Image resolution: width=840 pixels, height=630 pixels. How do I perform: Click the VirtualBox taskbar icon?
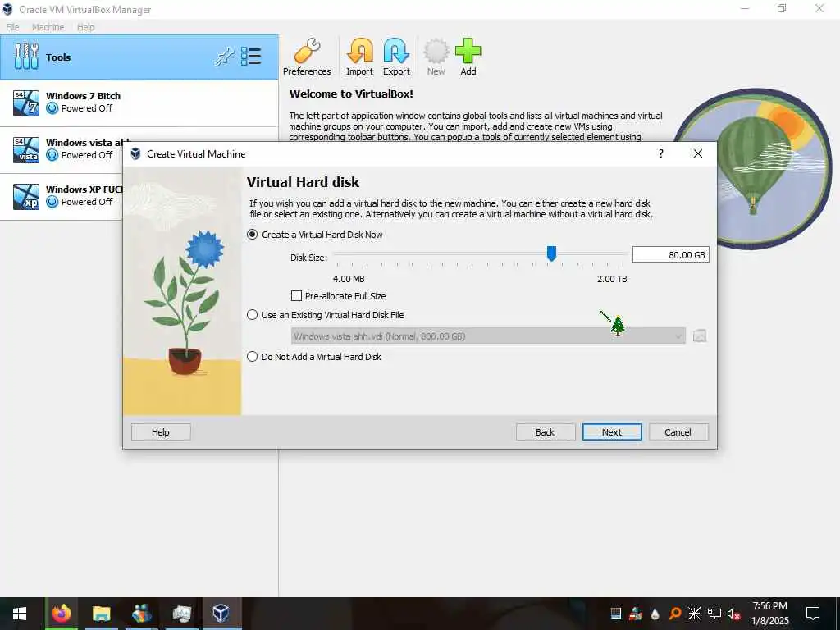[x=221, y=614]
